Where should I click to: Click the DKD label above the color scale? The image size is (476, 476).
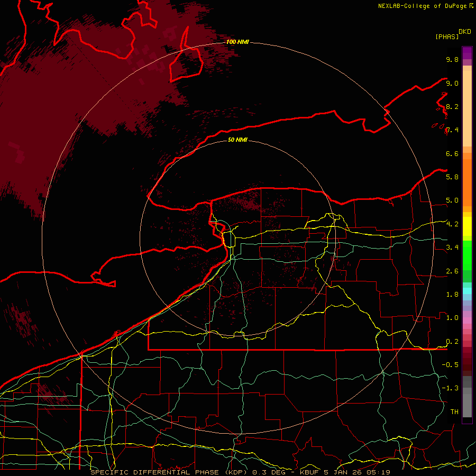point(465,32)
